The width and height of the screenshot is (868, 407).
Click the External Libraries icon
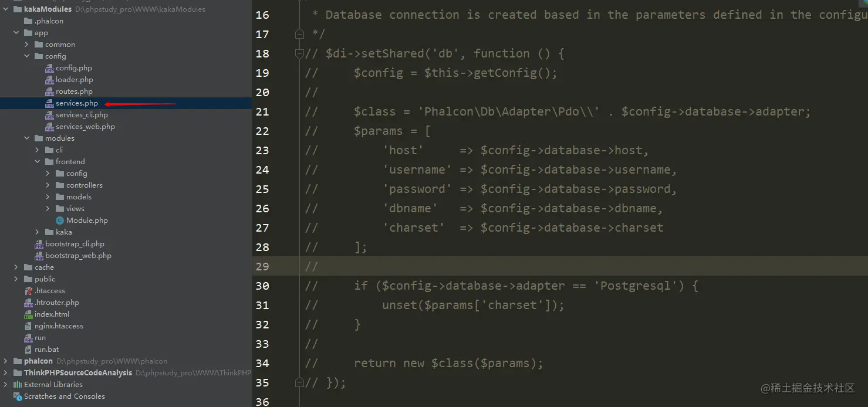point(18,385)
